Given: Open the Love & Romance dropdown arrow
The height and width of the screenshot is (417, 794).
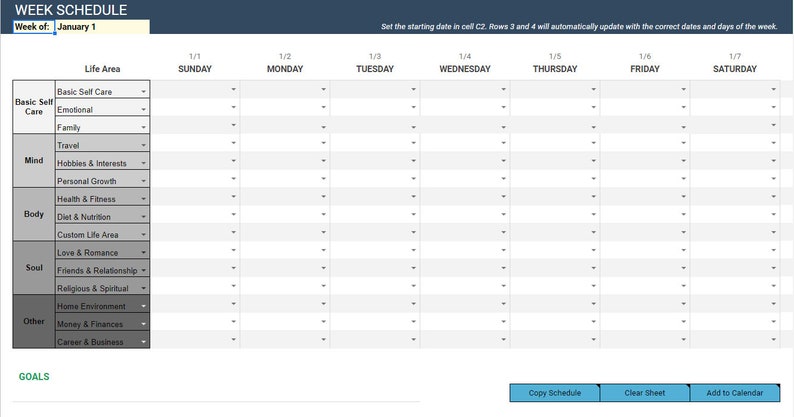Looking at the screenshot, I should [143, 252].
